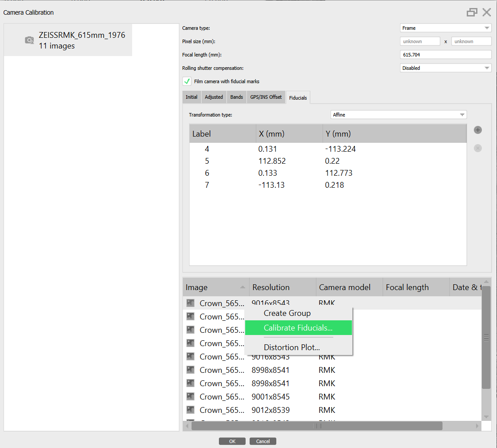Open the Camera type dropdown
Image resolution: width=497 pixels, height=448 pixels.
coord(445,28)
